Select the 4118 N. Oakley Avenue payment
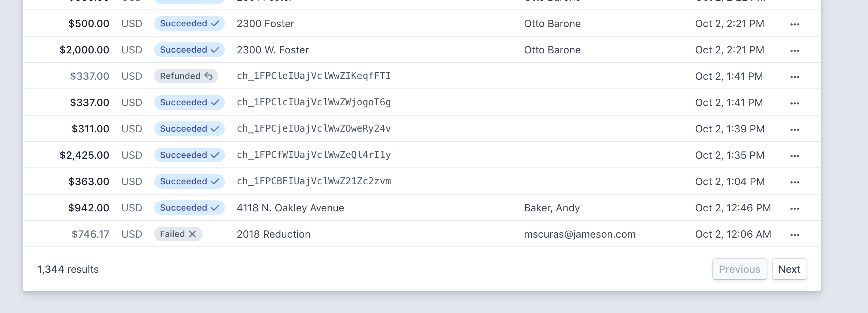The width and height of the screenshot is (868, 313). [x=290, y=208]
